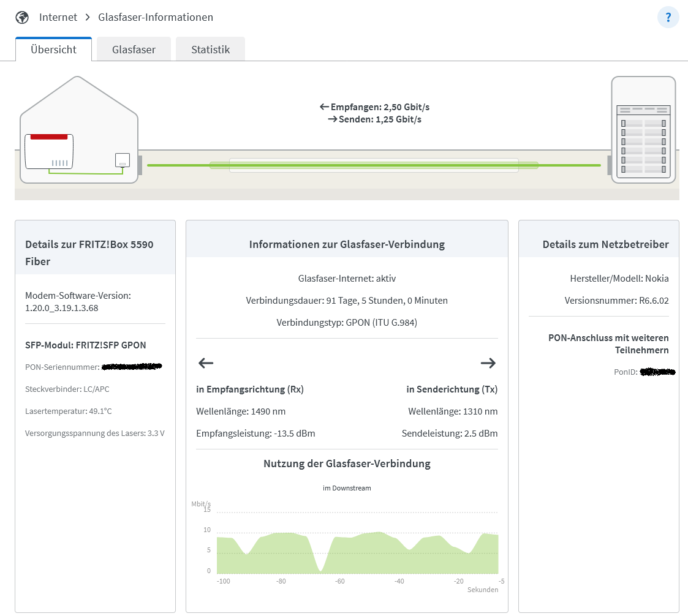Open the Statistik tab
Viewport: 688px width, 616px height.
pyautogui.click(x=210, y=50)
